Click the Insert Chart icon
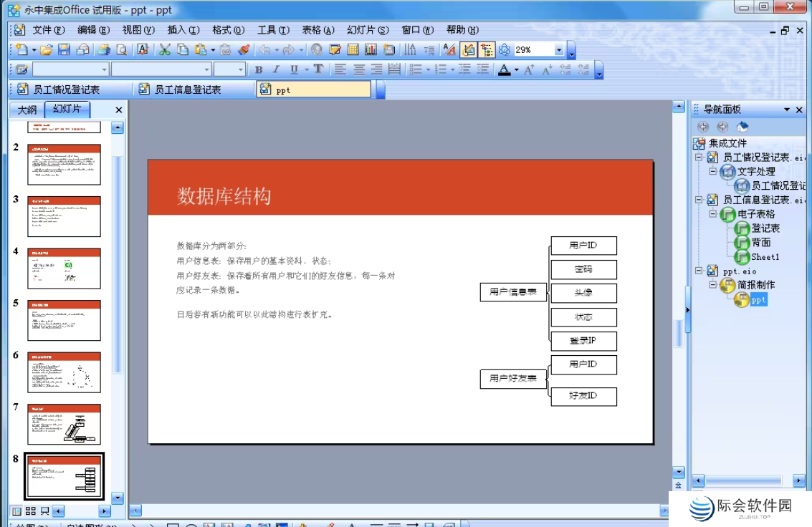This screenshot has width=812, height=527. 371,50
